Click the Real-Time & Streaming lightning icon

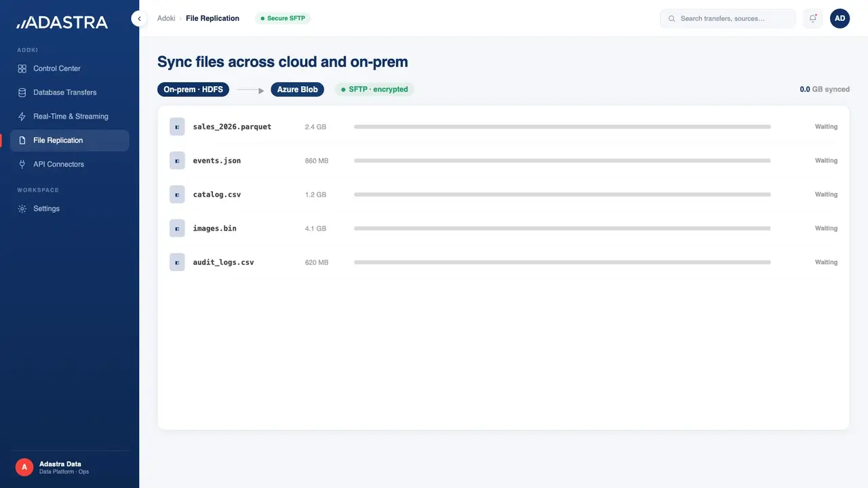pyautogui.click(x=22, y=117)
